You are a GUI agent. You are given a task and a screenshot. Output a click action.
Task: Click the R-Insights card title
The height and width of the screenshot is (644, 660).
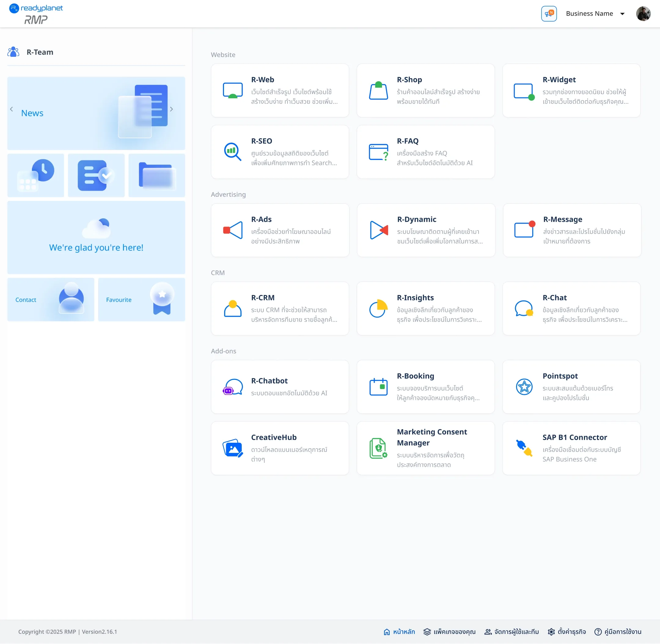(415, 297)
